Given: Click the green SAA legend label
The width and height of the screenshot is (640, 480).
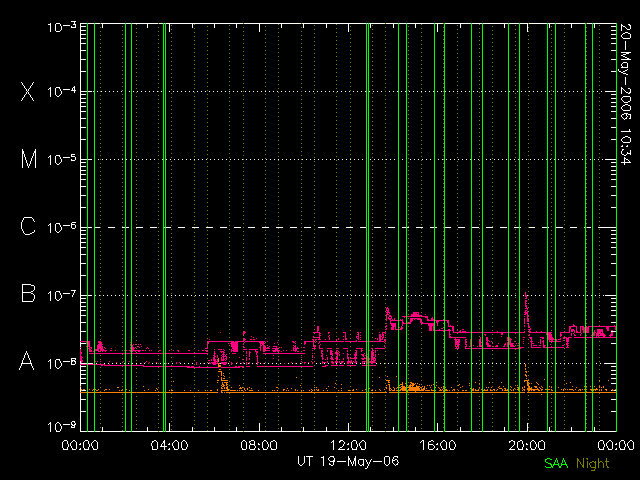Looking at the screenshot, I should tap(556, 463).
